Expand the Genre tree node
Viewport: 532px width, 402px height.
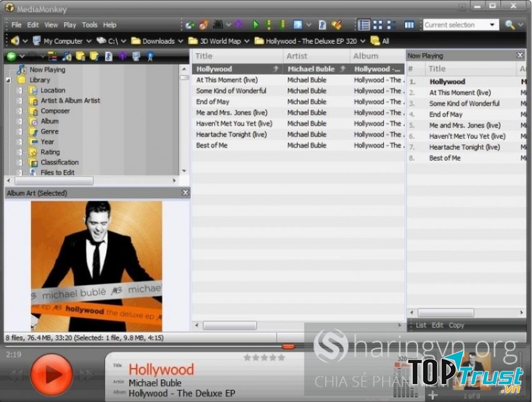click(19, 132)
